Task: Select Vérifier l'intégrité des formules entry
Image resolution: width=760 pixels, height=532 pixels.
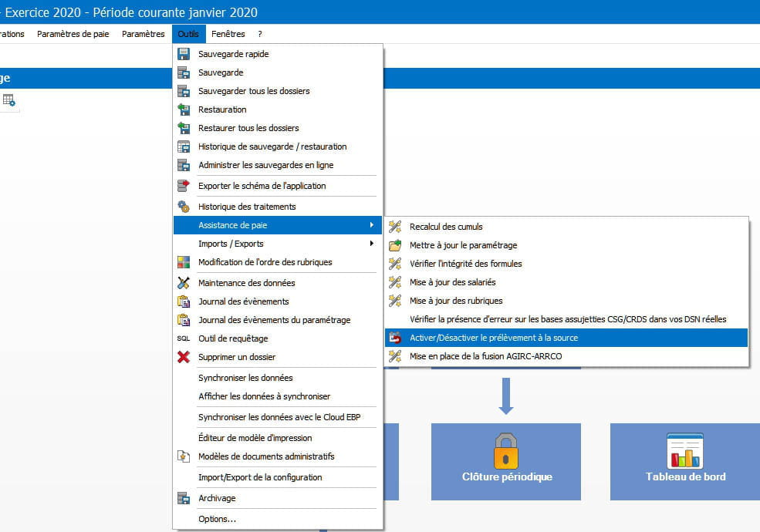Action: pos(566,264)
